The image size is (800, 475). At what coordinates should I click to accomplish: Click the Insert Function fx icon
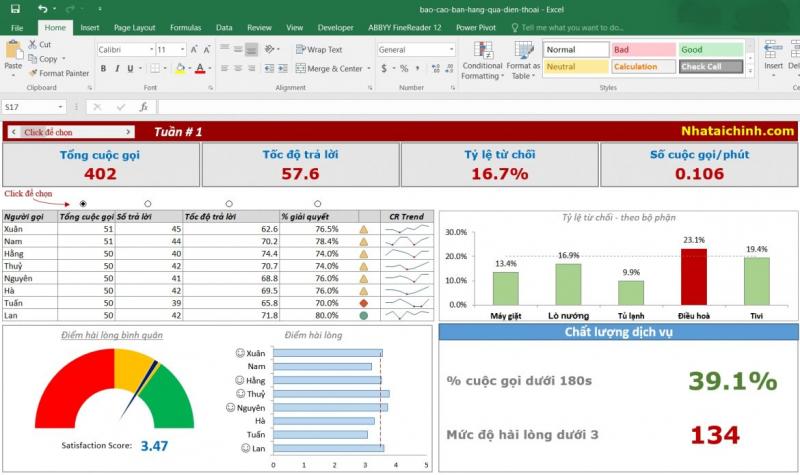click(x=144, y=107)
